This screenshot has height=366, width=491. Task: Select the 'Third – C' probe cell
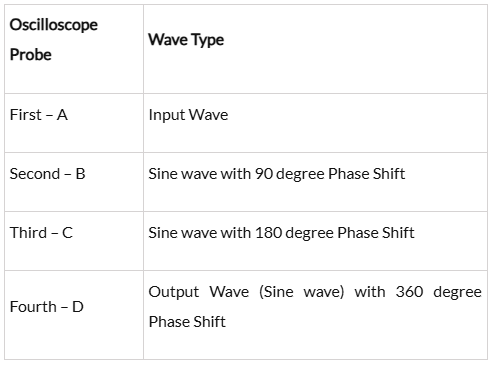pos(74,241)
